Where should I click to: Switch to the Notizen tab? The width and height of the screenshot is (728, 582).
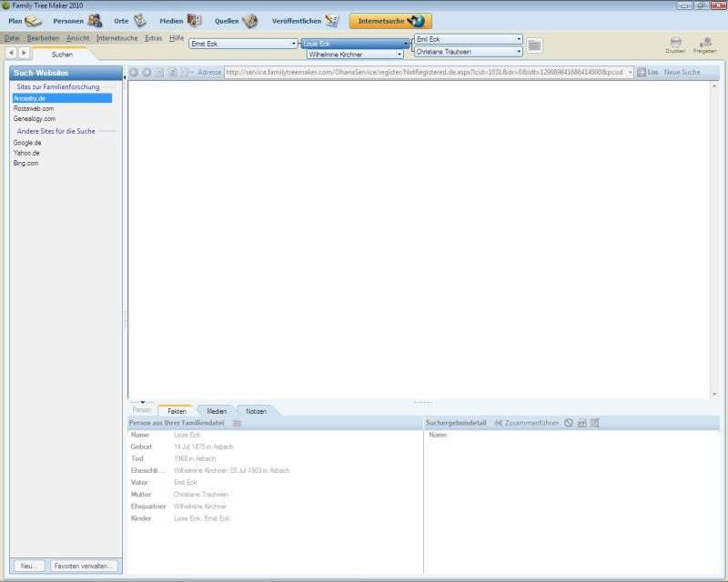(x=257, y=411)
